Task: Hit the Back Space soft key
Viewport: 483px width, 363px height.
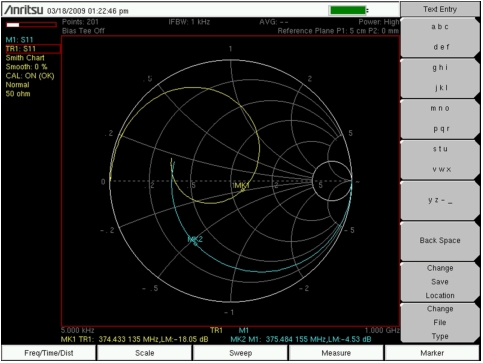Action: click(440, 241)
